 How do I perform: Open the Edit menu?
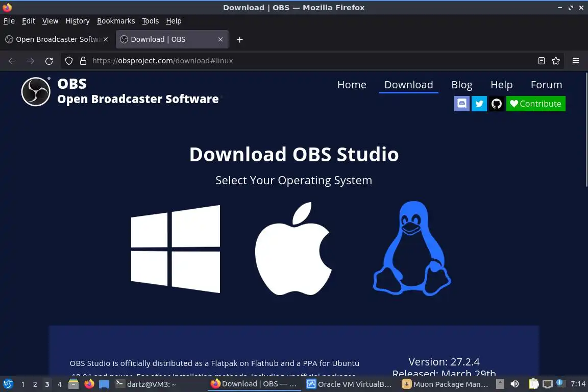pos(29,21)
